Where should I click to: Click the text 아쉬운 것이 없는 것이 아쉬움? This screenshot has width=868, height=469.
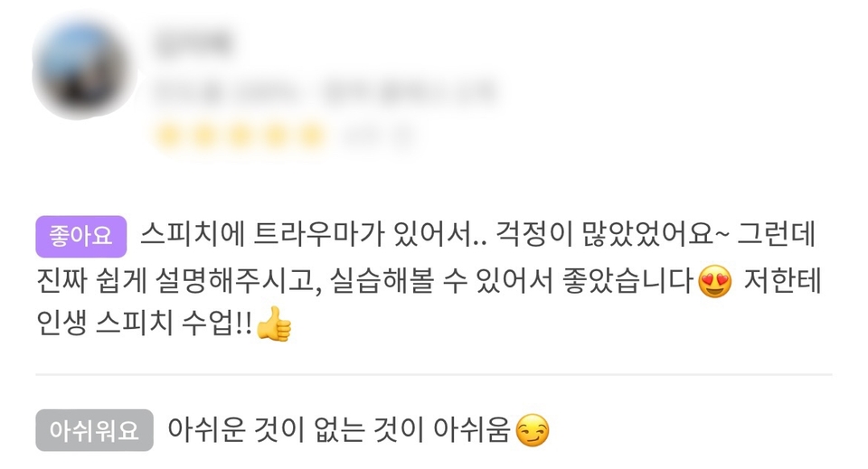(339, 430)
